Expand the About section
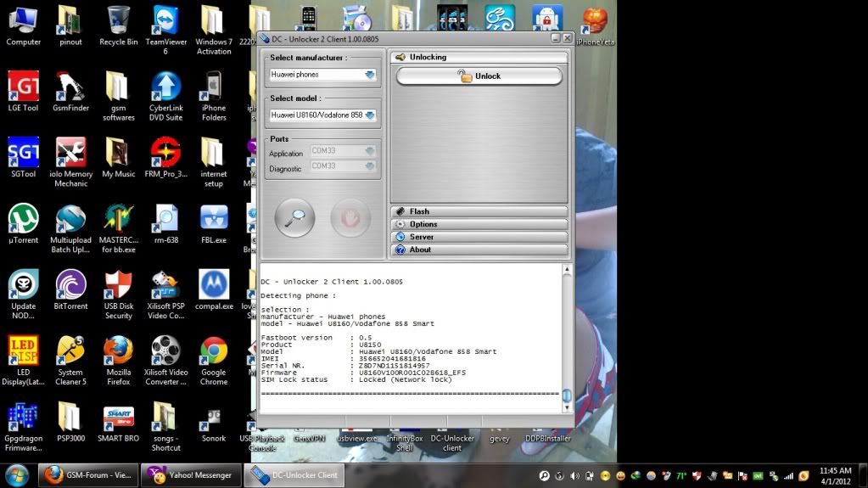 coord(479,250)
